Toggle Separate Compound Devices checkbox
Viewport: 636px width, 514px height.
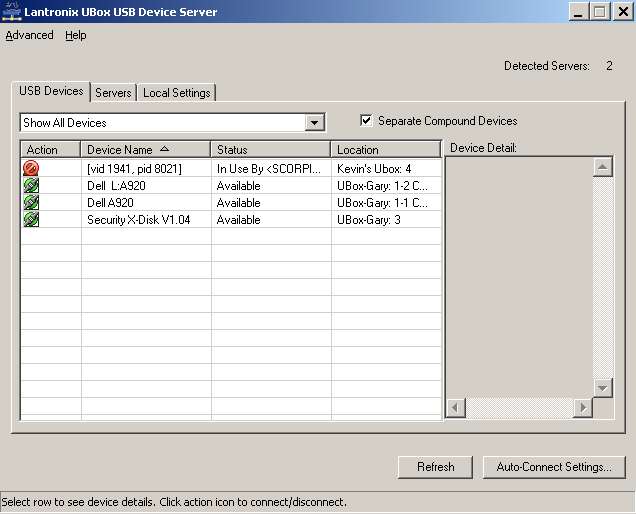pyautogui.click(x=367, y=121)
